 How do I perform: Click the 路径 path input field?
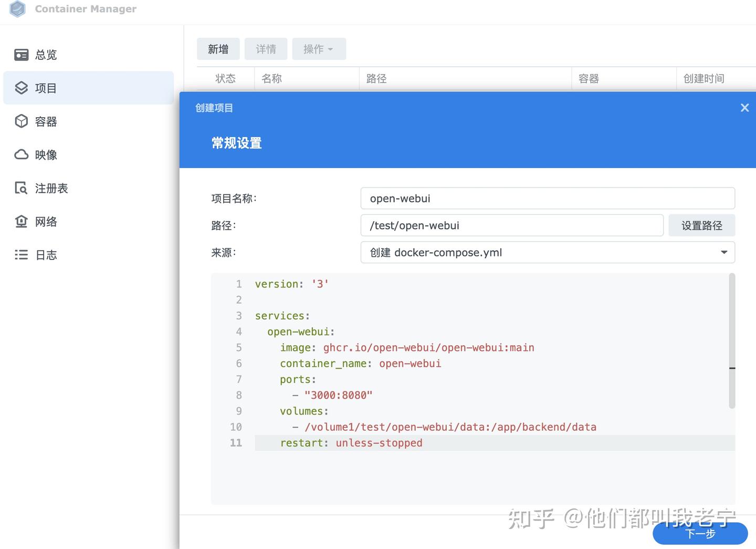click(x=512, y=225)
